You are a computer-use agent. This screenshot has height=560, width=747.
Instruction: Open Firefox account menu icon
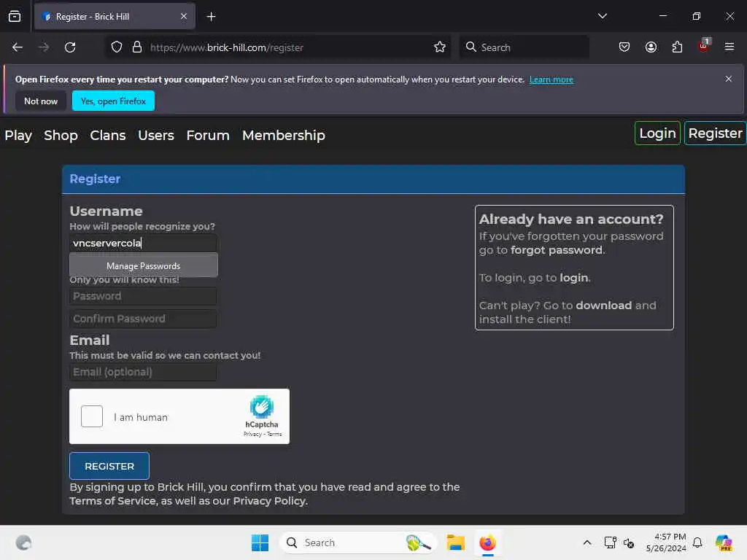[651, 47]
